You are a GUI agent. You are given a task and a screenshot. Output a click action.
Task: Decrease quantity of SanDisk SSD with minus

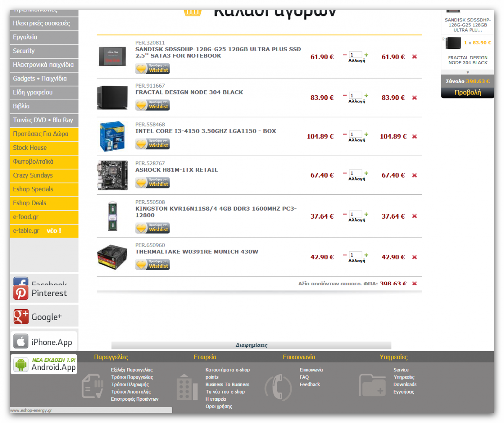click(x=345, y=55)
